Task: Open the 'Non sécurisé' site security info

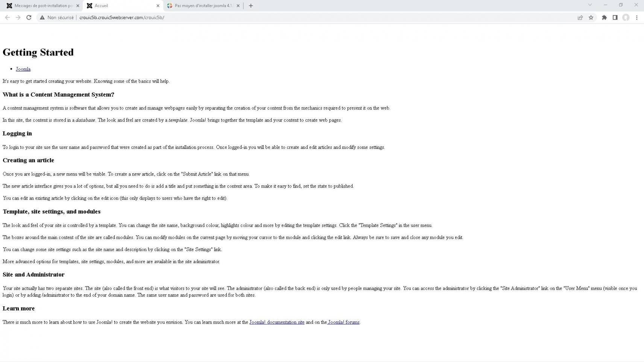Action: tap(57, 17)
